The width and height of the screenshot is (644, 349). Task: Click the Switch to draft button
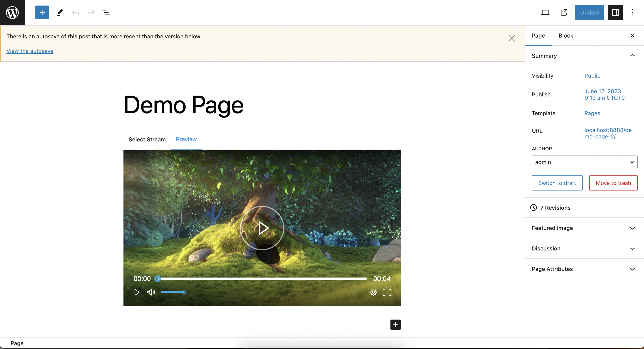[x=557, y=183]
